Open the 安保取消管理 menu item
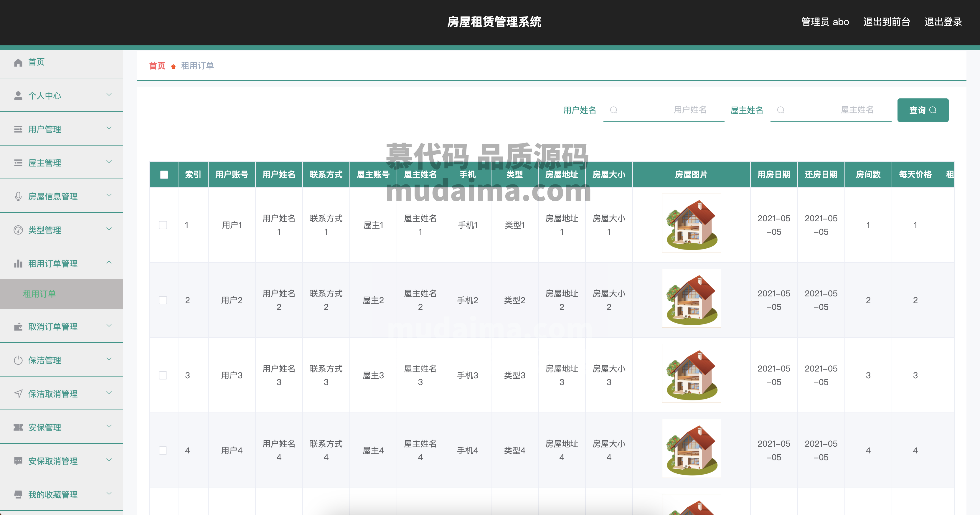980x515 pixels. pos(62,461)
